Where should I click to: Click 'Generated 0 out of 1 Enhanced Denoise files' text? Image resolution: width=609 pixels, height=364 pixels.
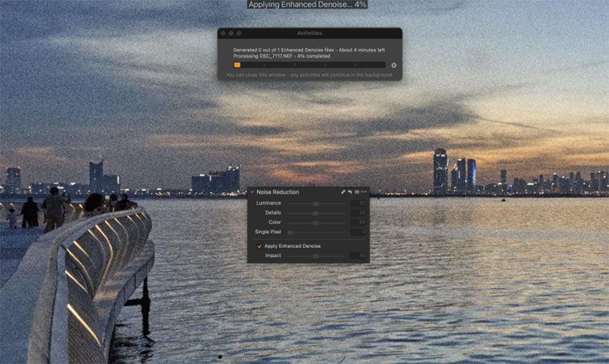[284, 50]
